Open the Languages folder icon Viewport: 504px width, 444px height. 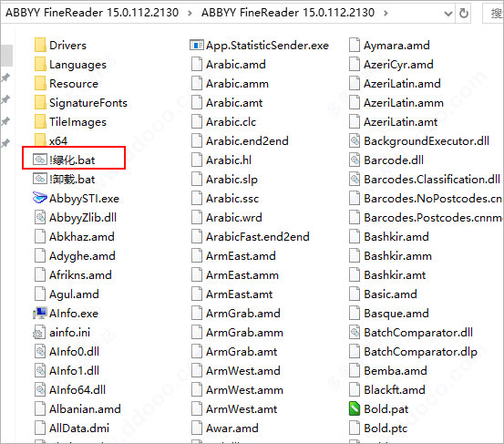(40, 65)
